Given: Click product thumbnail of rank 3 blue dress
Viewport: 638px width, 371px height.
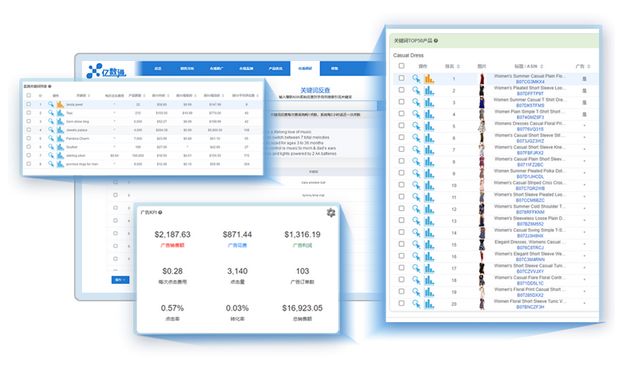Looking at the screenshot, I should click(x=482, y=102).
